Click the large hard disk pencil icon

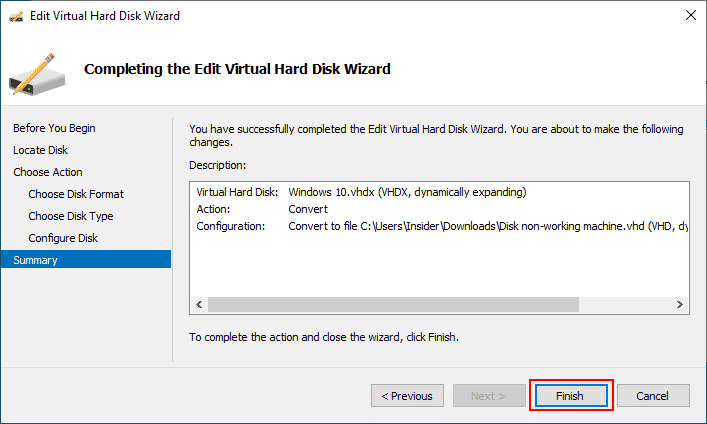click(x=37, y=74)
